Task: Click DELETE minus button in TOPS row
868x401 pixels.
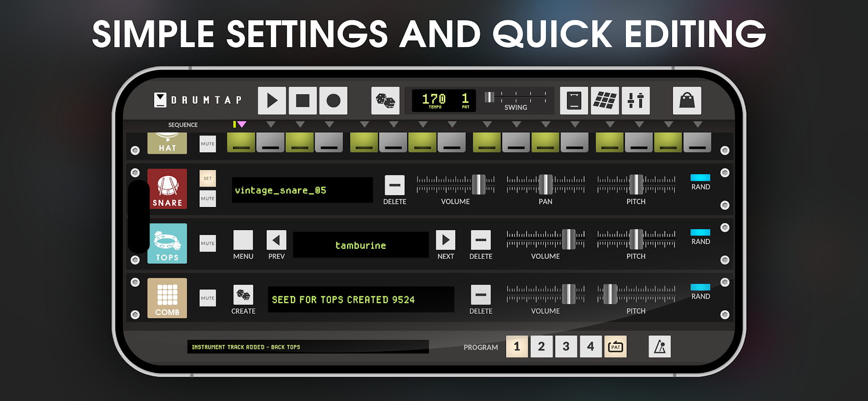Action: (480, 240)
